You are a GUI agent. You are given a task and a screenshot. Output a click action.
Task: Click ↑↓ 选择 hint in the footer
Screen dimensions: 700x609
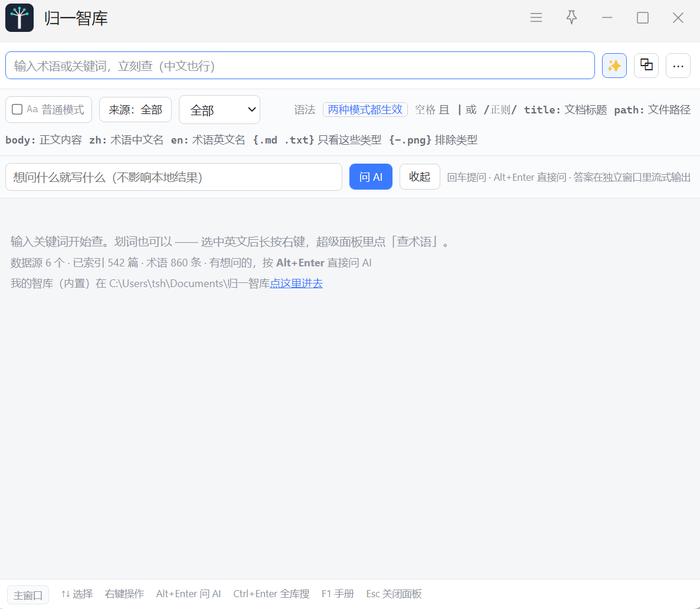(x=77, y=594)
